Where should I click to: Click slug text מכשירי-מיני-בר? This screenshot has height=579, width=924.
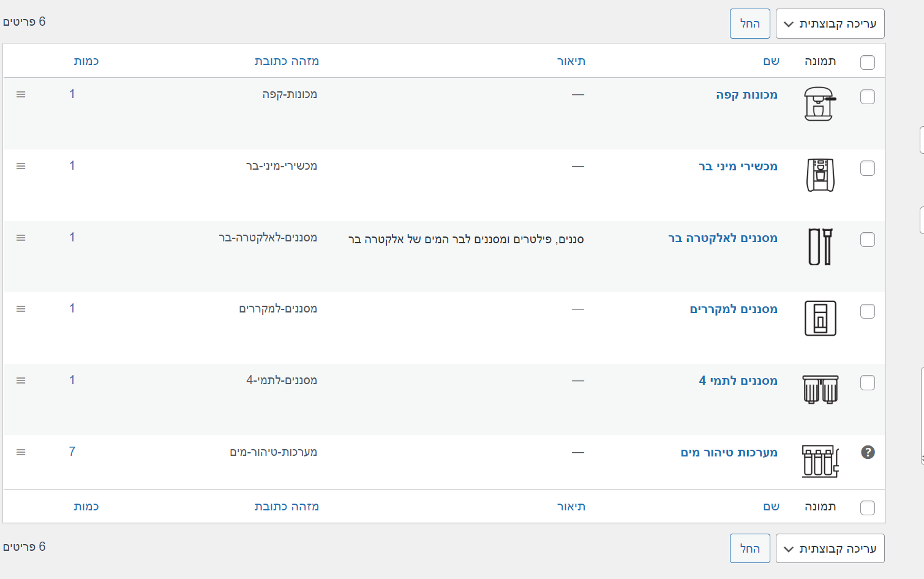point(281,166)
